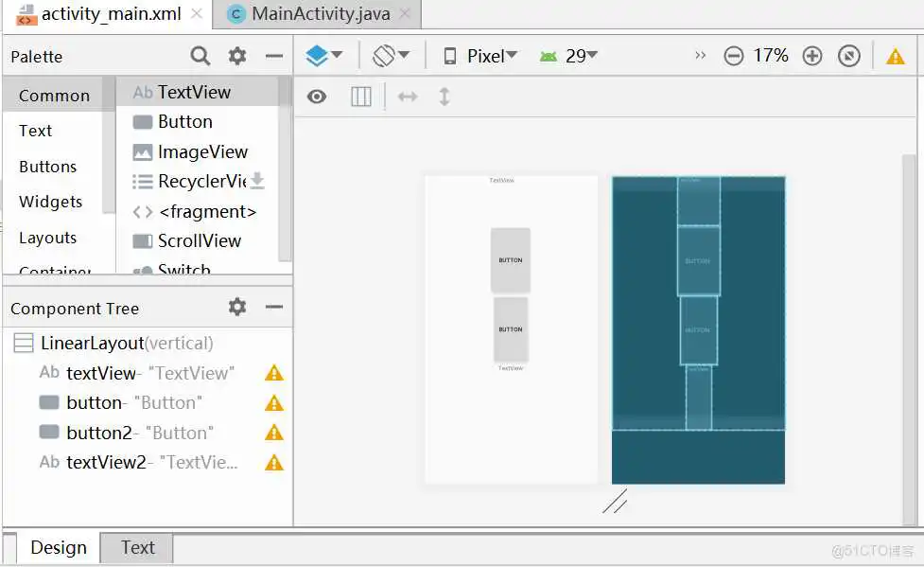Select ImageView from the Palette list
The height and width of the screenshot is (567, 924).
tap(200, 151)
